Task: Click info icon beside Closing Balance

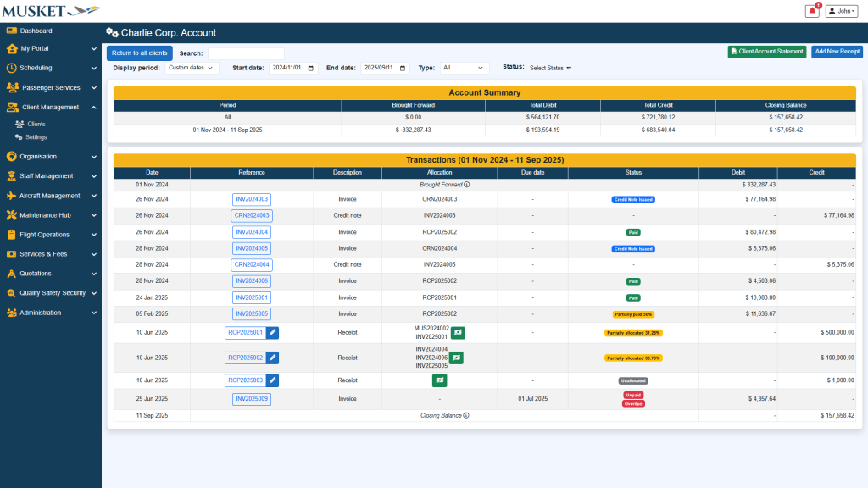Action: pyautogui.click(x=466, y=415)
